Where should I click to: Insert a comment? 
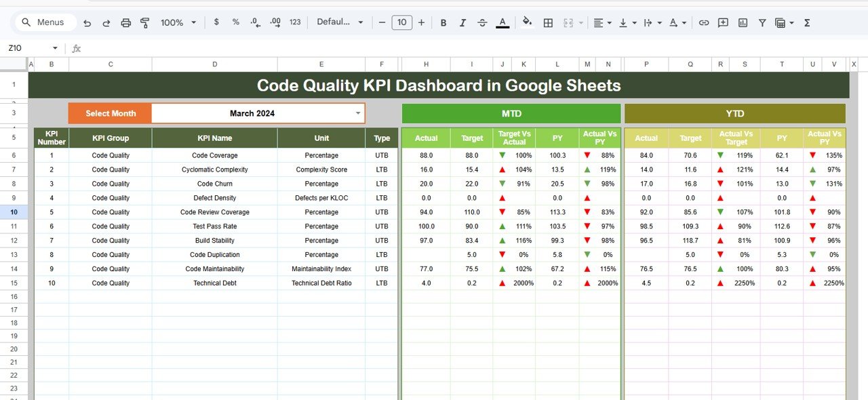pos(723,22)
